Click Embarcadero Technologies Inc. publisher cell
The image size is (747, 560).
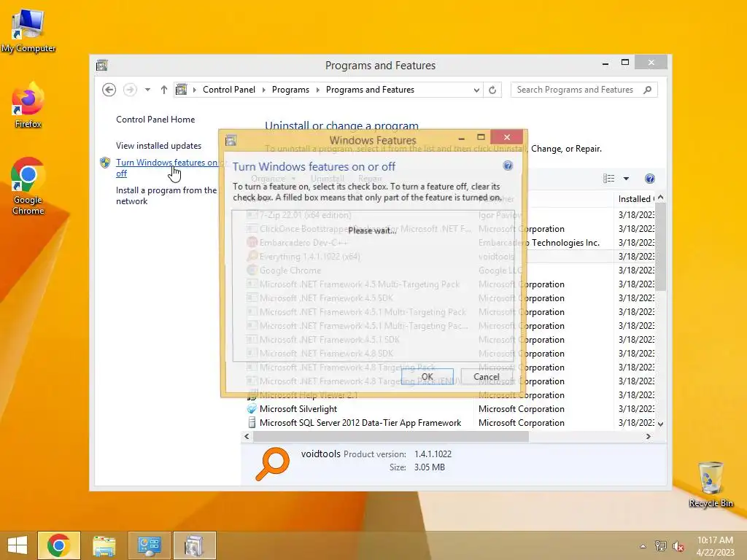point(539,243)
